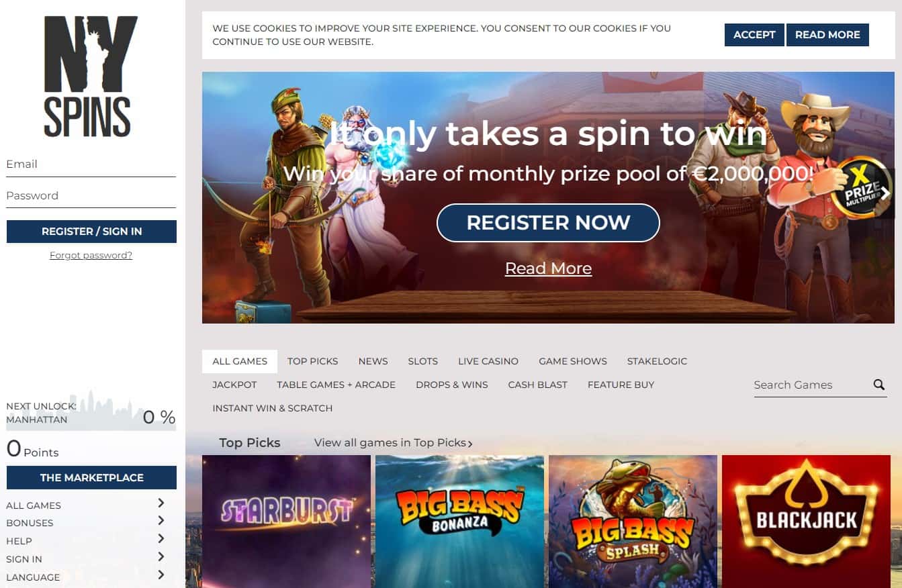Select the Drops & Wins tab
This screenshot has width=902, height=588.
point(452,385)
